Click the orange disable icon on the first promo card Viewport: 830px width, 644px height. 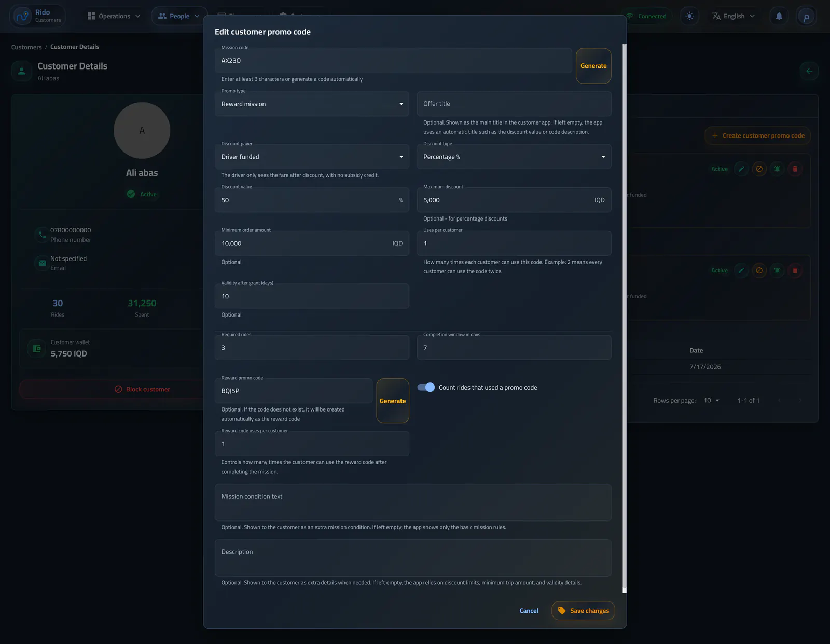pos(759,169)
